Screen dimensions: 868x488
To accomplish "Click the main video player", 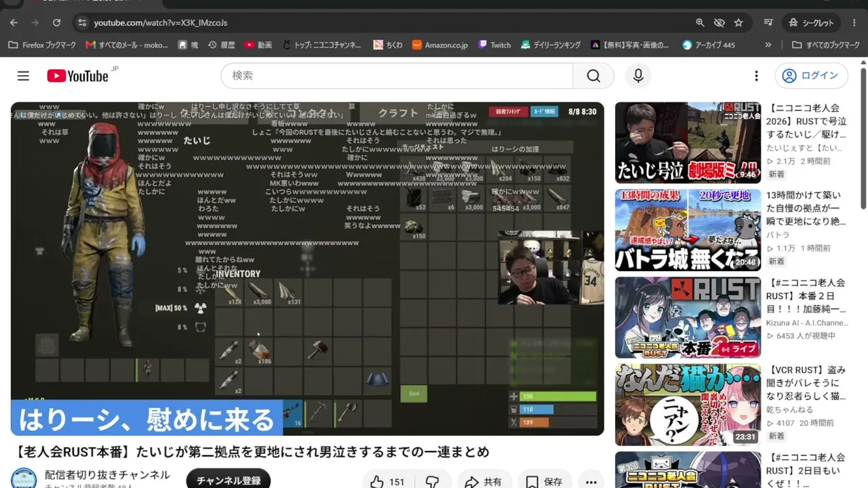I will point(307,268).
